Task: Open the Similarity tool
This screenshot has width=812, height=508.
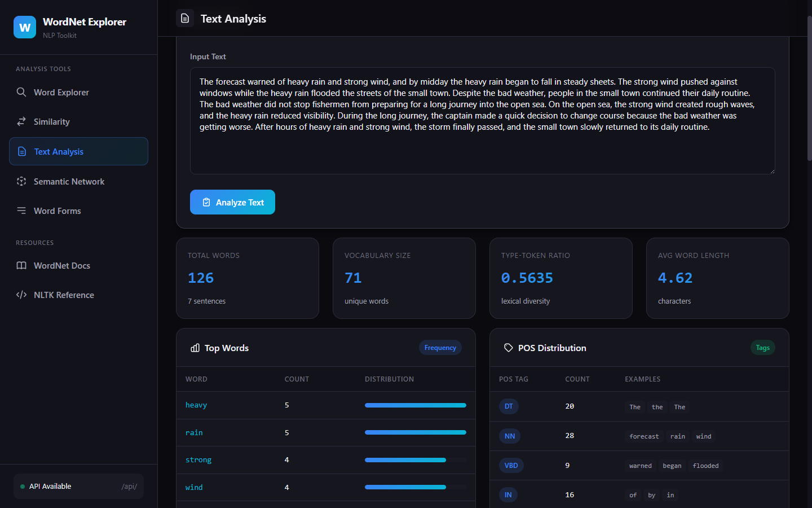Action: pos(78,121)
